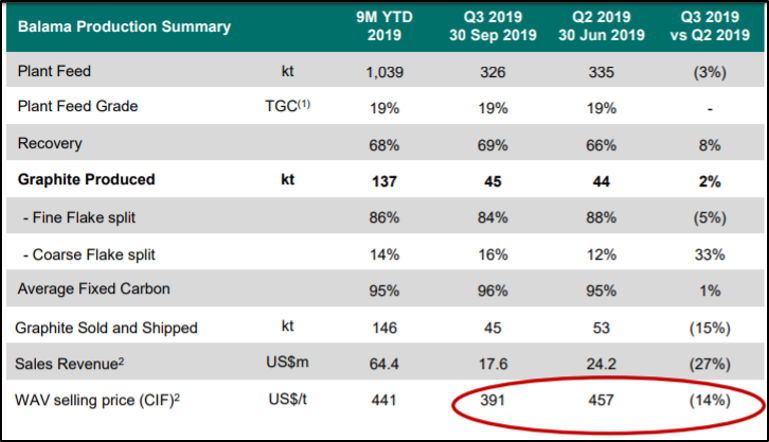Click the Sales Revenue Q2 value 24.2
This screenshot has height=442, width=769.
point(601,364)
